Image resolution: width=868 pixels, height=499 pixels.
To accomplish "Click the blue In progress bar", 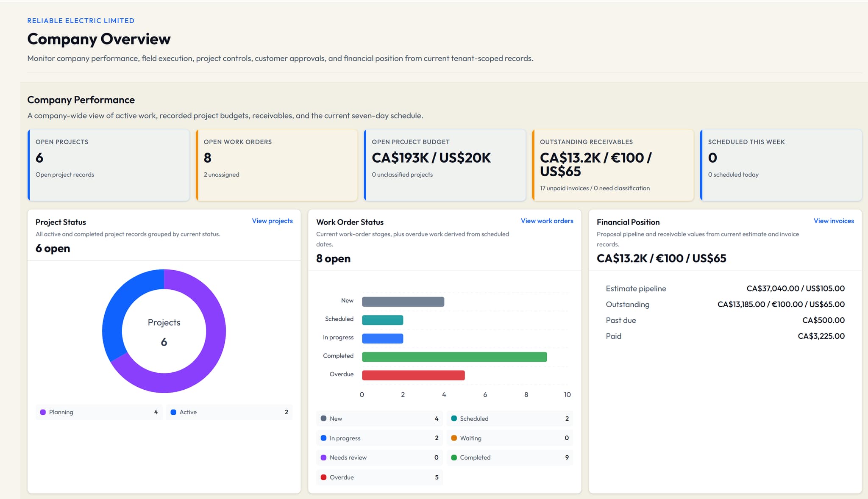I will tap(382, 338).
